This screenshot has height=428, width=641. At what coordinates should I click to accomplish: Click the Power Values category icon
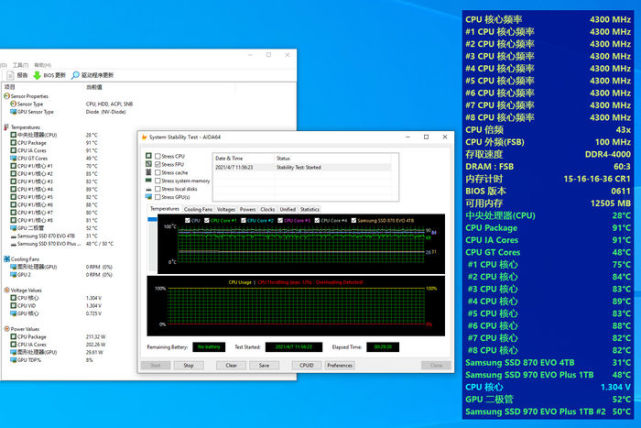click(6, 328)
